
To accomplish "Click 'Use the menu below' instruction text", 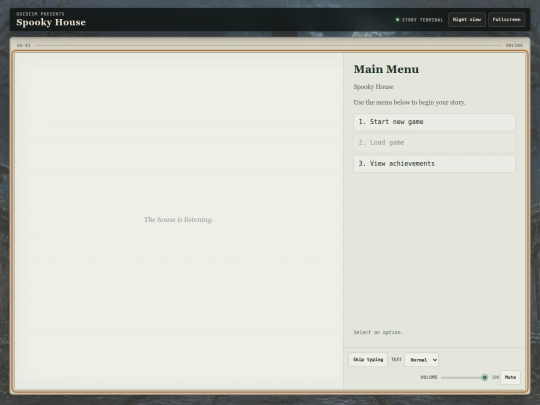I will 409,103.
